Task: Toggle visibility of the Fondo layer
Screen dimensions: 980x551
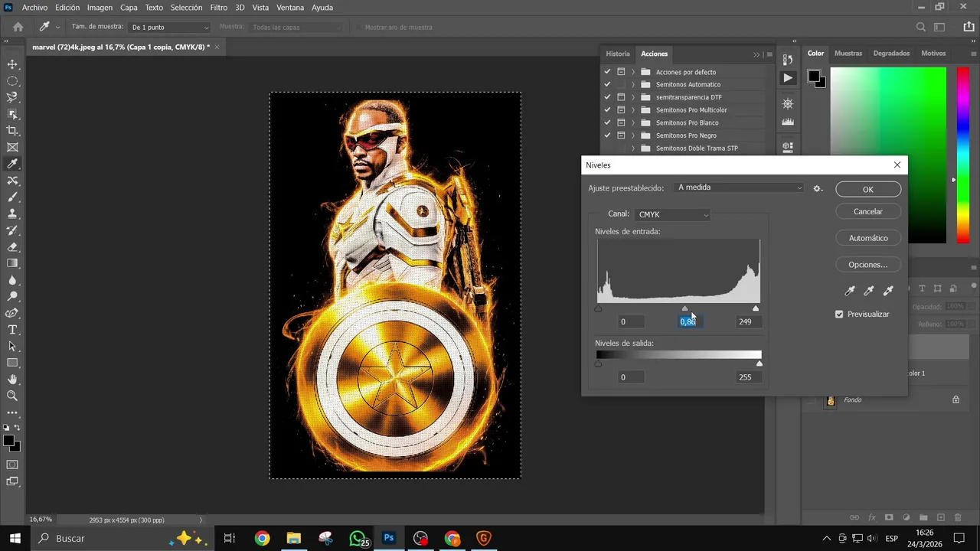Action: [x=812, y=400]
